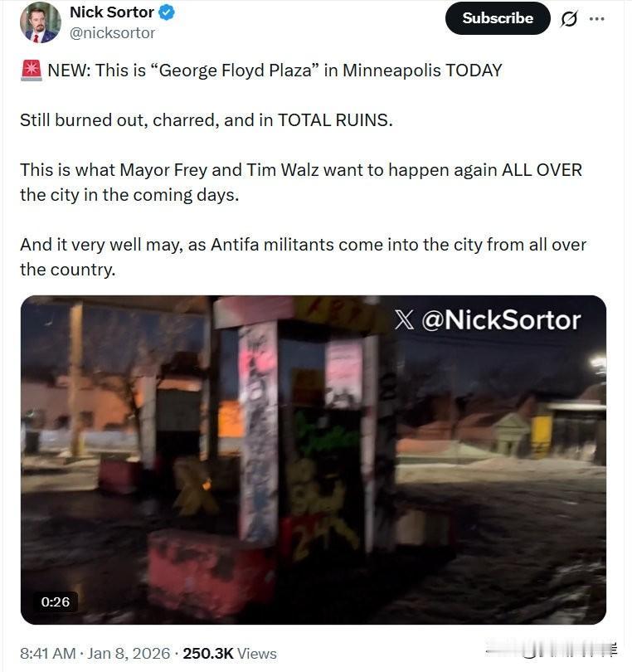View the 250.3K Views count

click(230, 654)
